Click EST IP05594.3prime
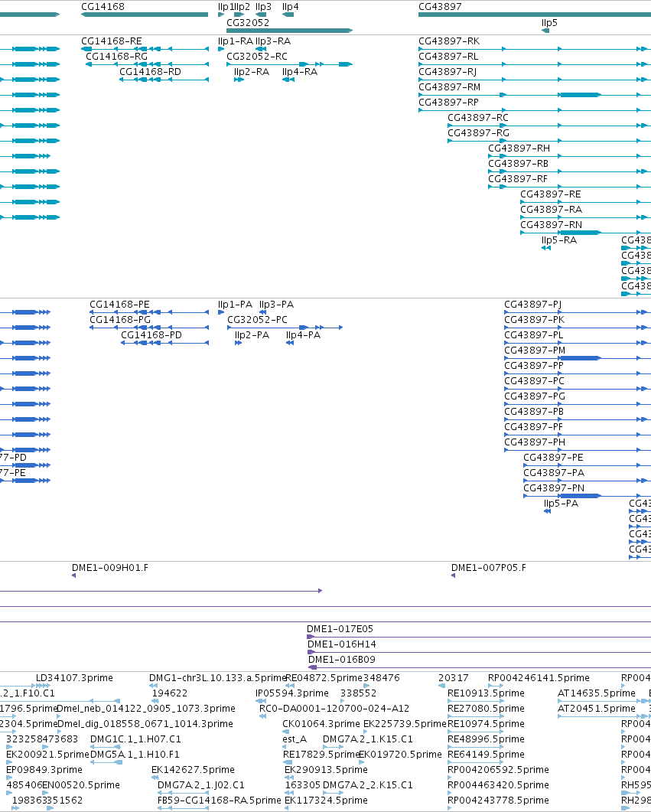This screenshot has width=651, height=812. (x=292, y=693)
